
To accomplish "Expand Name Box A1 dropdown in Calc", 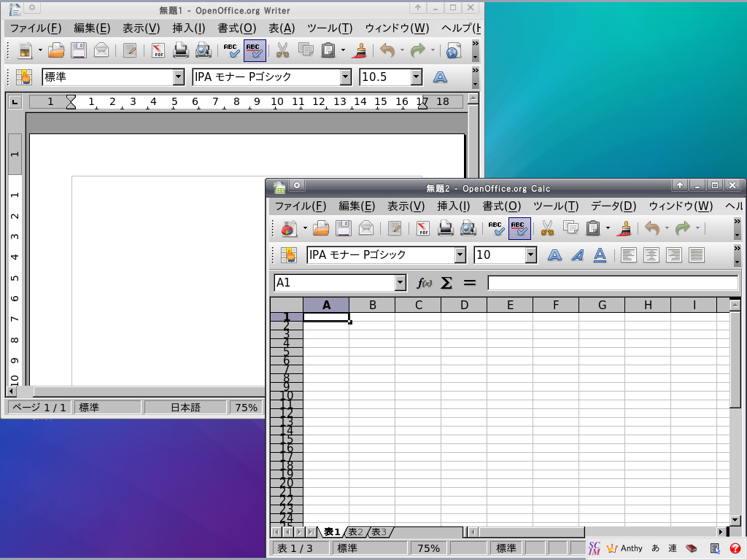I will pos(400,283).
